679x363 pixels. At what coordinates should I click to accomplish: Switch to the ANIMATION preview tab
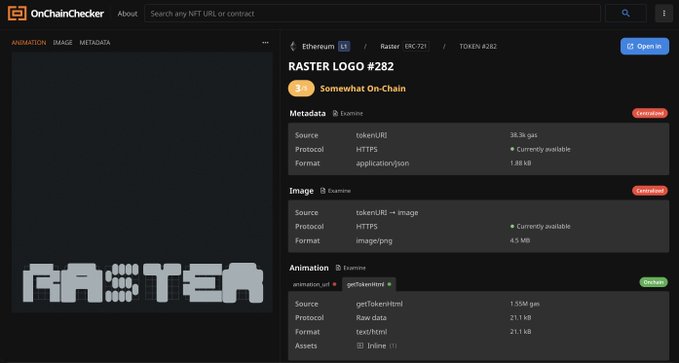click(x=29, y=42)
